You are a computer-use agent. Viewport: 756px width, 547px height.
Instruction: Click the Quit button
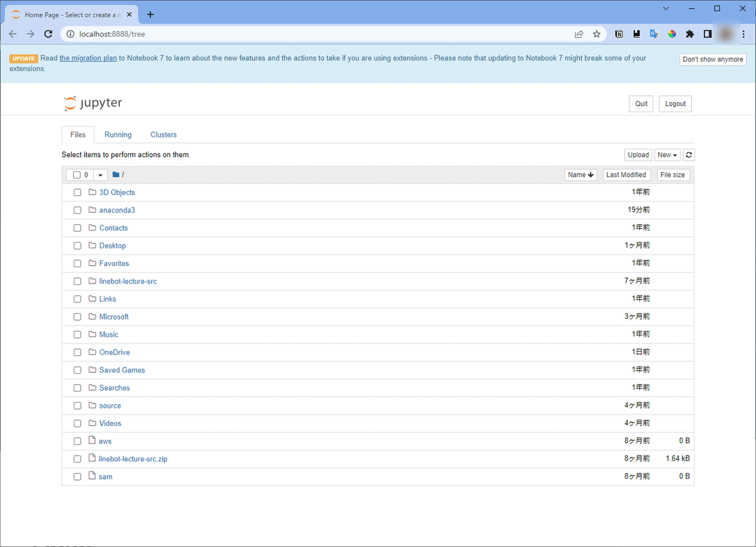point(641,104)
